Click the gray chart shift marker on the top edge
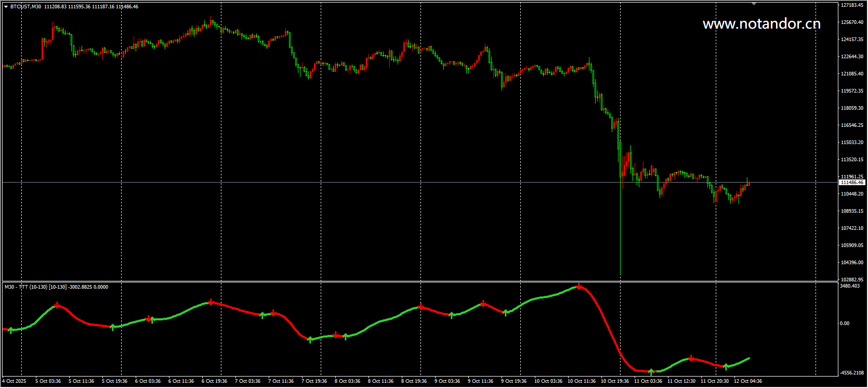868x388 pixels. (754, 4)
